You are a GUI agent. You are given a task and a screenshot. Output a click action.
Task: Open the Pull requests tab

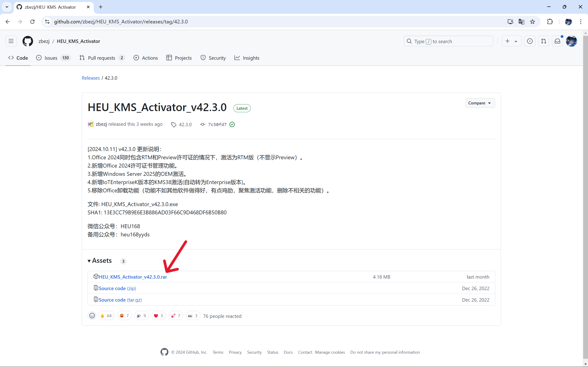coord(102,58)
